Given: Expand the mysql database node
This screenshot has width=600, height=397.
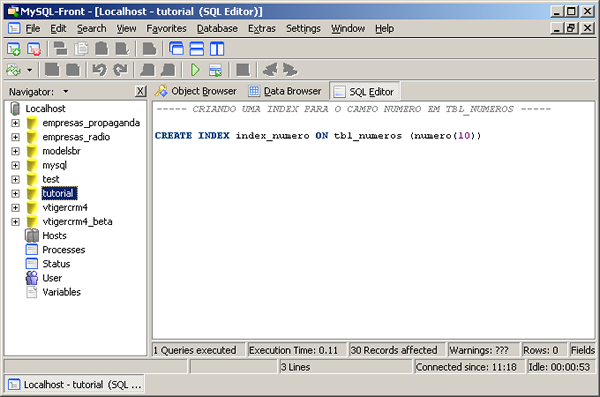Looking at the screenshot, I should [x=15, y=165].
